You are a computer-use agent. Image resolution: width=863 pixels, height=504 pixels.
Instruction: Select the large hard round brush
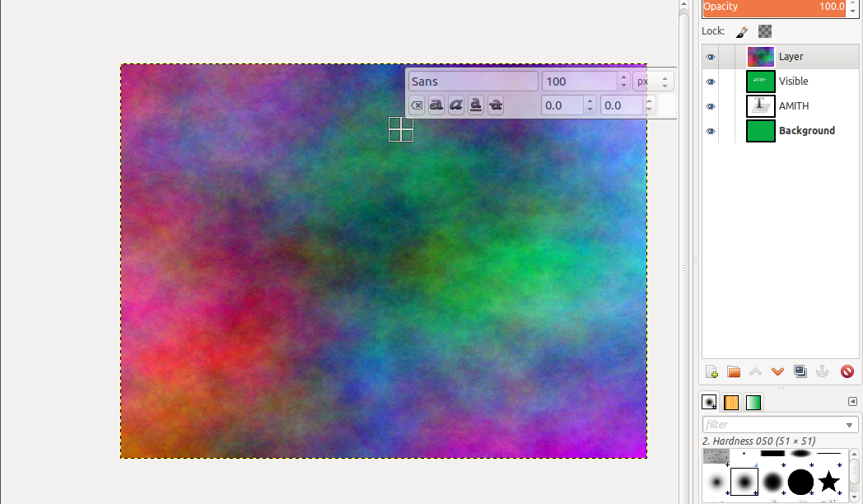point(800,482)
